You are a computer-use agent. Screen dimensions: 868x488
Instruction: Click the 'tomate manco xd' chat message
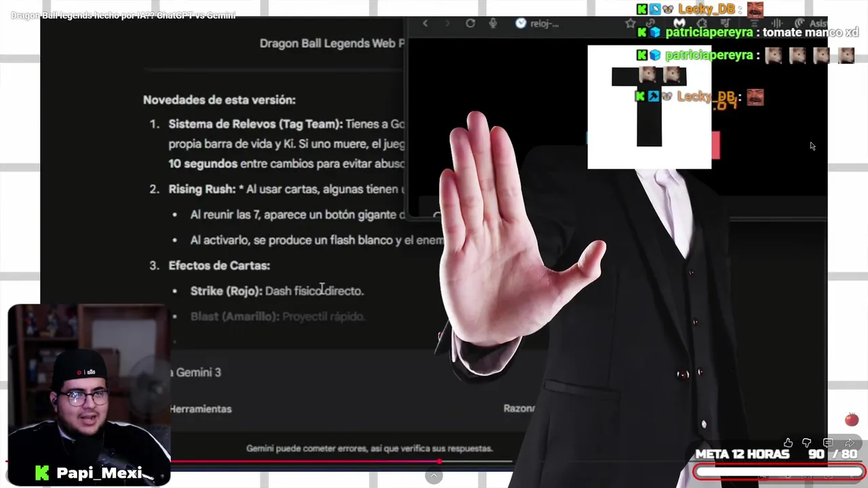coord(810,33)
